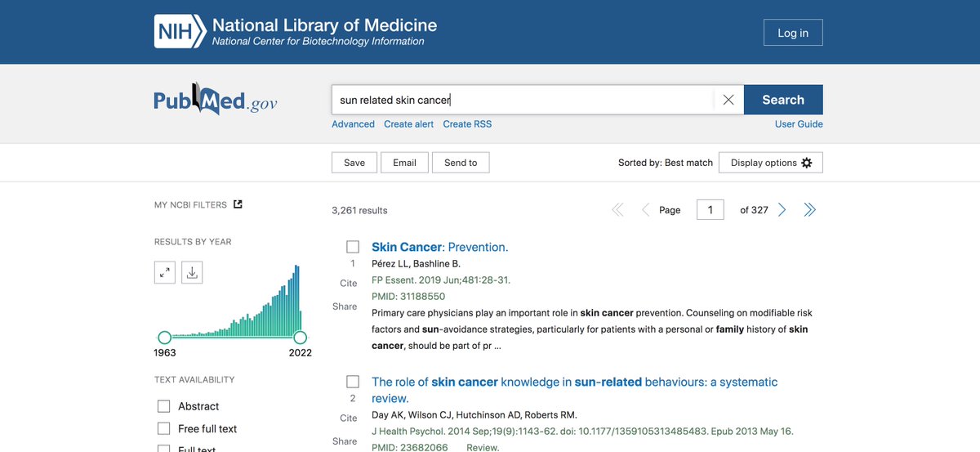Select checkbox for Skin Cancer: Prevention result
980x452 pixels.
(x=353, y=247)
